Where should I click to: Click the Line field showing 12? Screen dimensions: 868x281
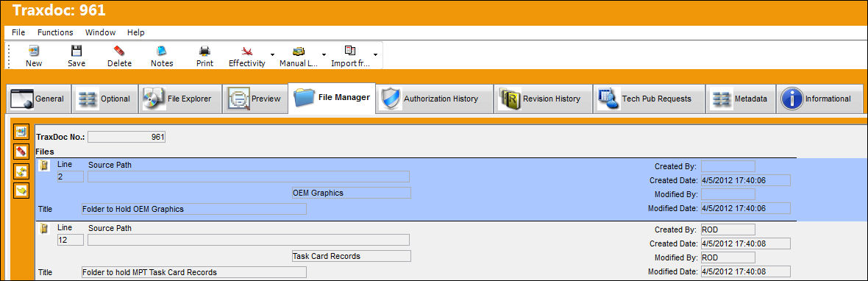click(x=71, y=240)
